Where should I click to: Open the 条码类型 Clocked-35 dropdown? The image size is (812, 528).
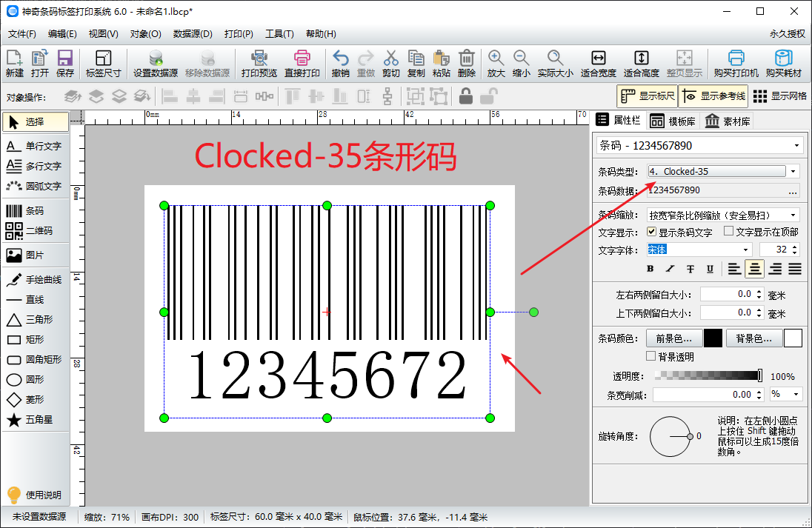point(793,171)
